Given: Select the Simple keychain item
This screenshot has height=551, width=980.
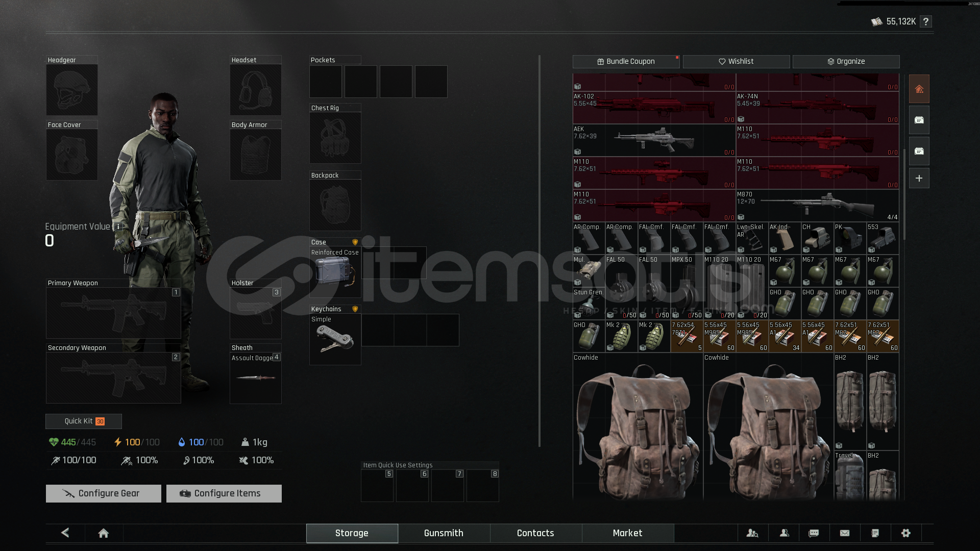Looking at the screenshot, I should point(335,339).
